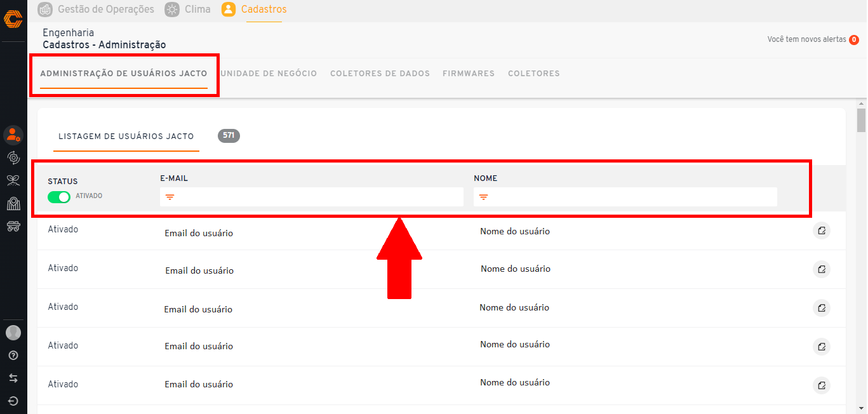The image size is (868, 414).
Task: Click the Jacto logo in the sidebar
Action: click(13, 19)
